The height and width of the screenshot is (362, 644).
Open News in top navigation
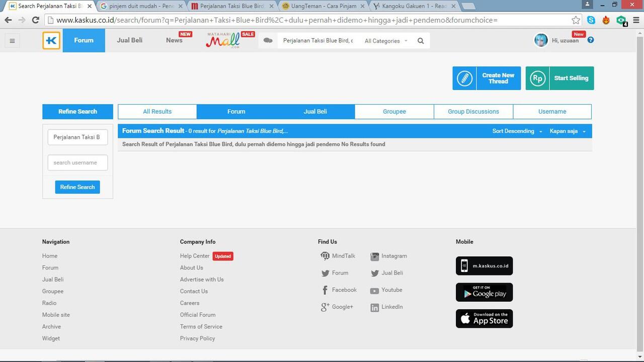coord(174,40)
